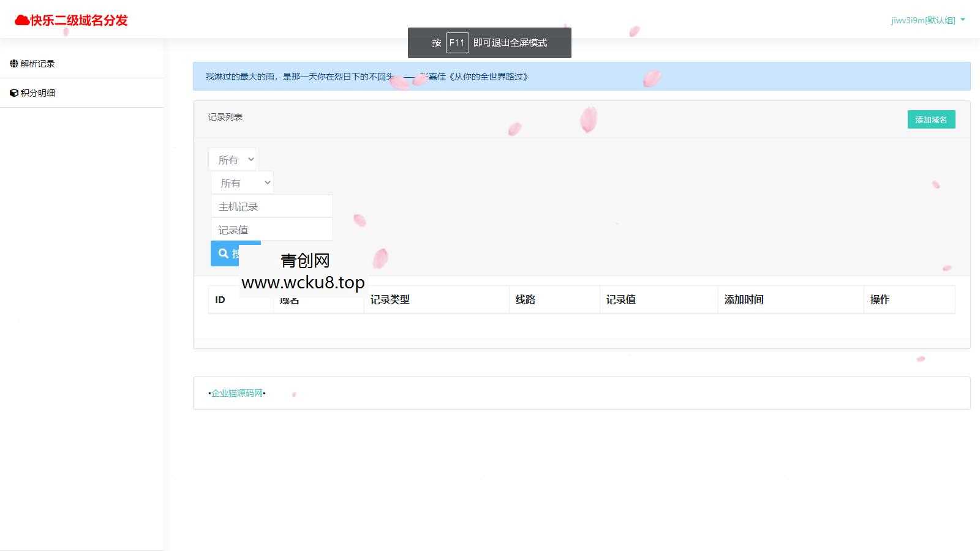Image resolution: width=980 pixels, height=551 pixels.
Task: Click the cube icon beside 积分明细
Action: [x=13, y=93]
